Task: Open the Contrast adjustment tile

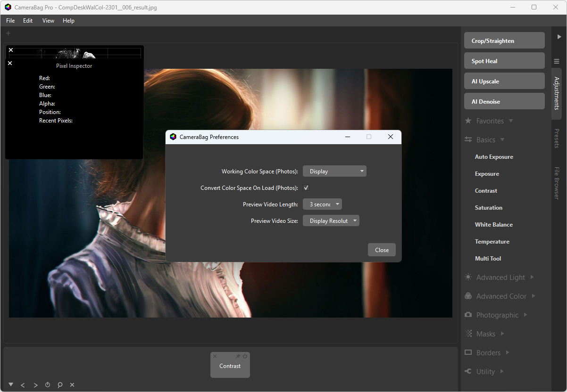Action: click(230, 366)
